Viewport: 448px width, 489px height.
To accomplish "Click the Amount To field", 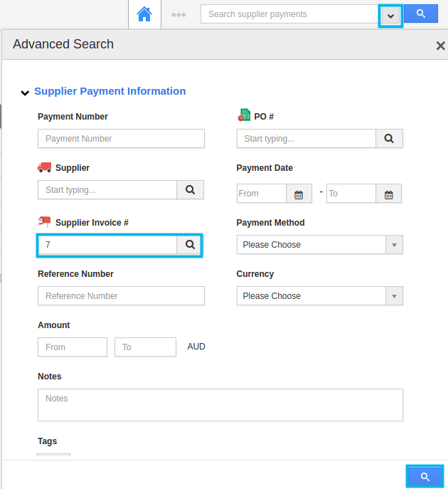I will click(145, 347).
